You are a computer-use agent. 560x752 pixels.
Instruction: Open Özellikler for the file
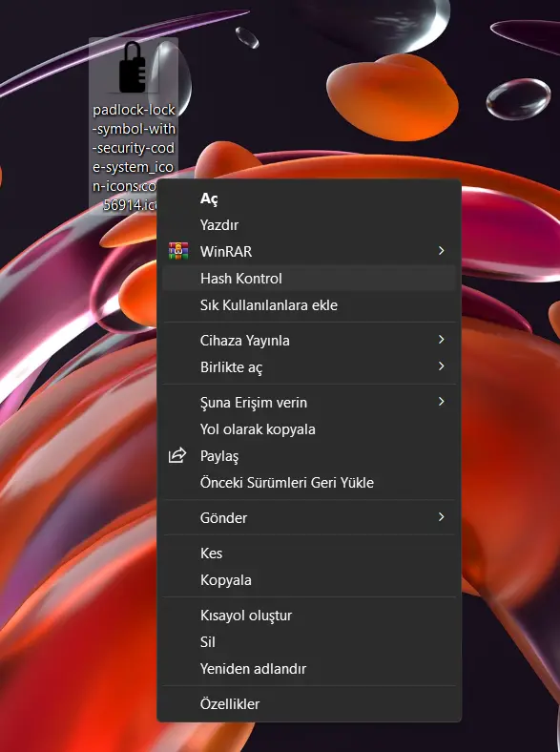click(309, 704)
